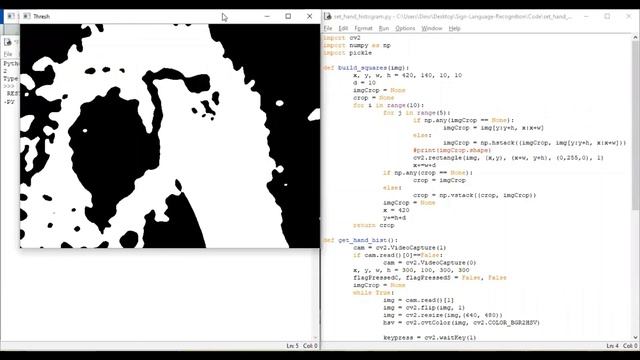The image size is (640, 360).
Task: Click the 'Ln: 5 Col: 0' shell status
Action: coord(302,346)
